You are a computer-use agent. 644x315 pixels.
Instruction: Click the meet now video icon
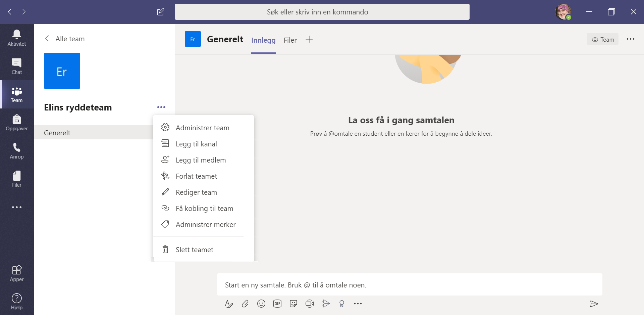pos(310,304)
